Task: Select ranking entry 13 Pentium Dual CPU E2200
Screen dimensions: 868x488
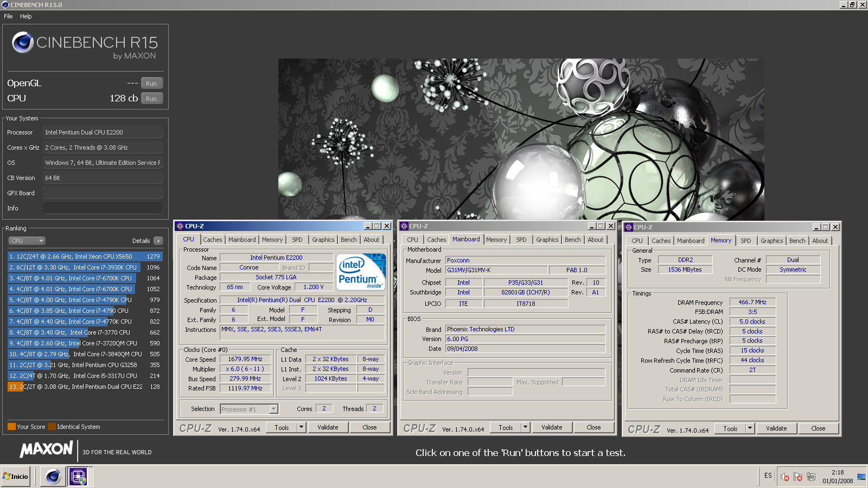Action: coord(85,387)
